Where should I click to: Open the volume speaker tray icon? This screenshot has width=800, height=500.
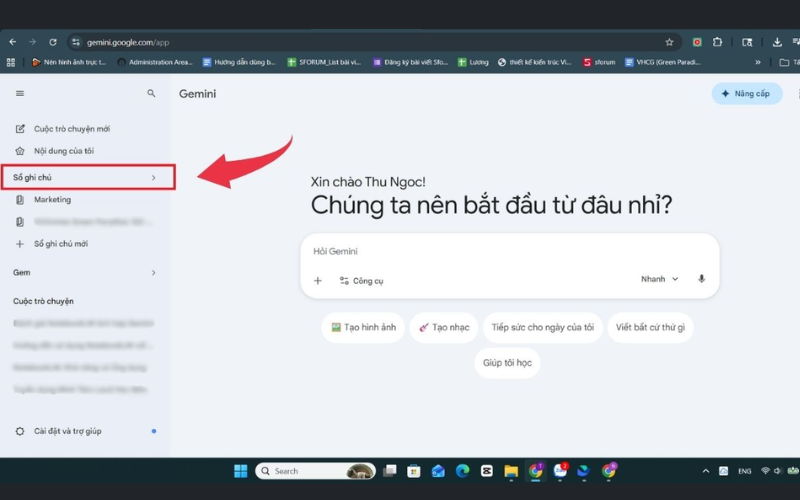[x=777, y=471]
